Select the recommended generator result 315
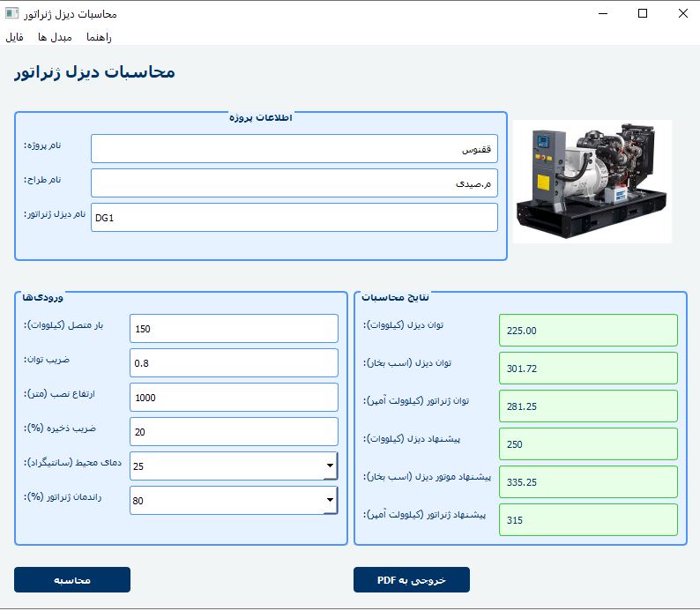 [588, 519]
